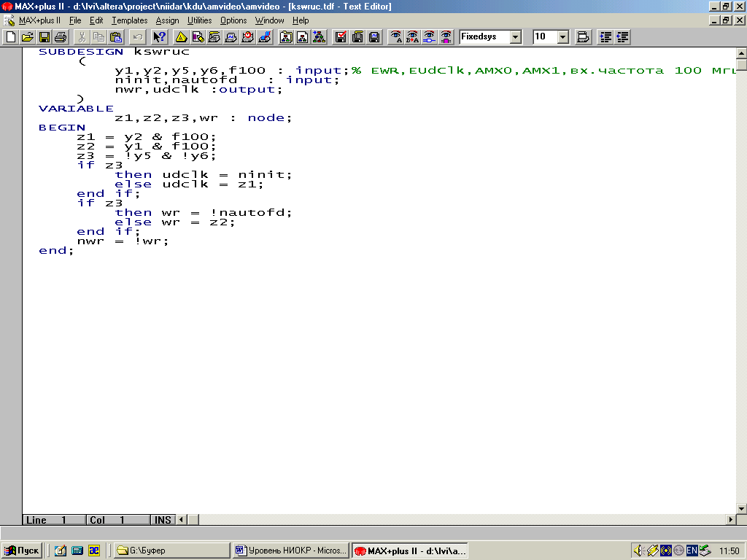Activate the context help pointer icon
The image size is (747, 560).
(x=159, y=36)
